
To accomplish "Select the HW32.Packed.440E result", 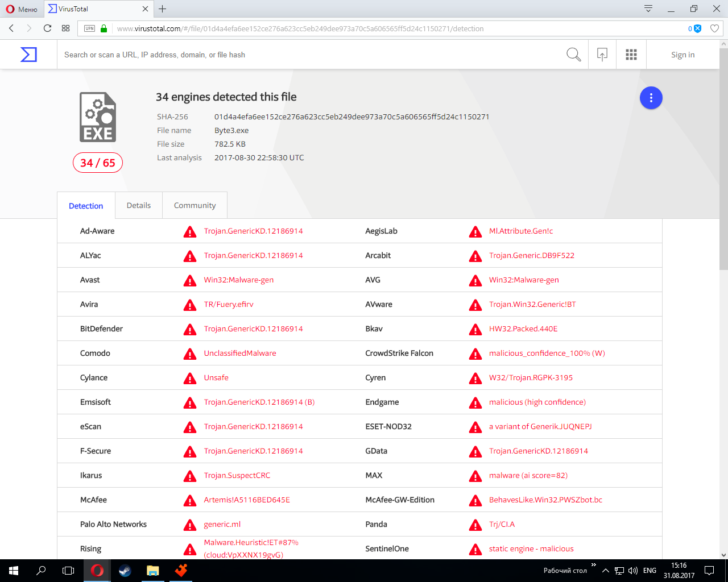I will coord(523,329).
